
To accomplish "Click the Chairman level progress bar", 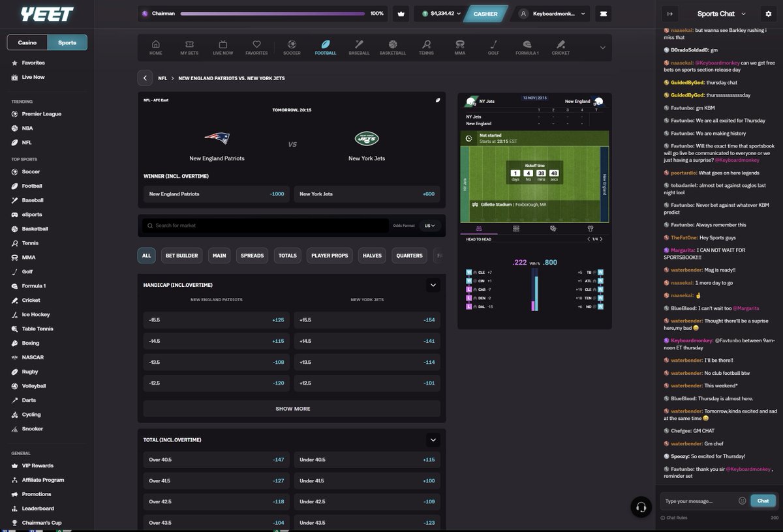I will [x=272, y=13].
